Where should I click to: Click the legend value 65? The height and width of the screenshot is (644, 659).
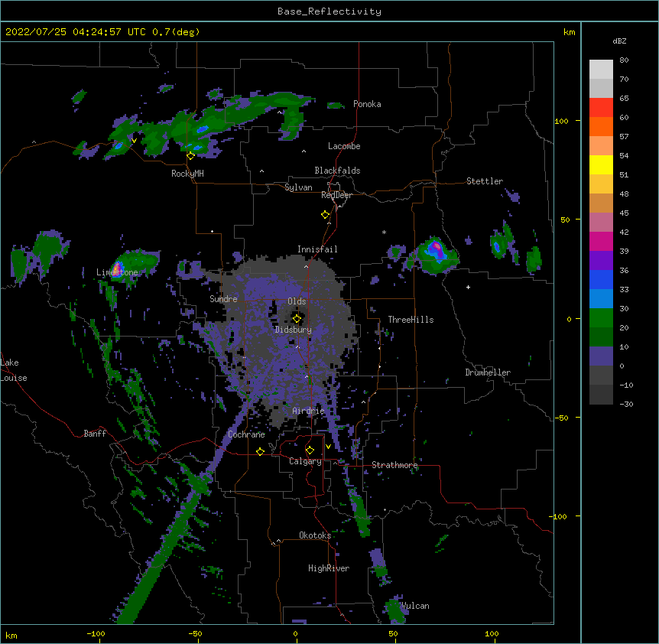click(624, 98)
